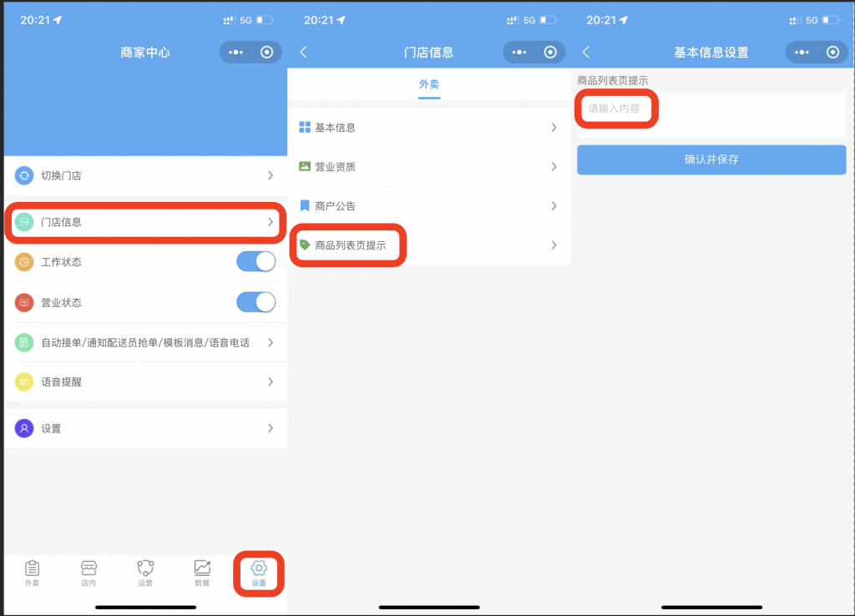Image resolution: width=855 pixels, height=616 pixels.
Task: Toggle the 营业状态 switch
Action: (255, 302)
